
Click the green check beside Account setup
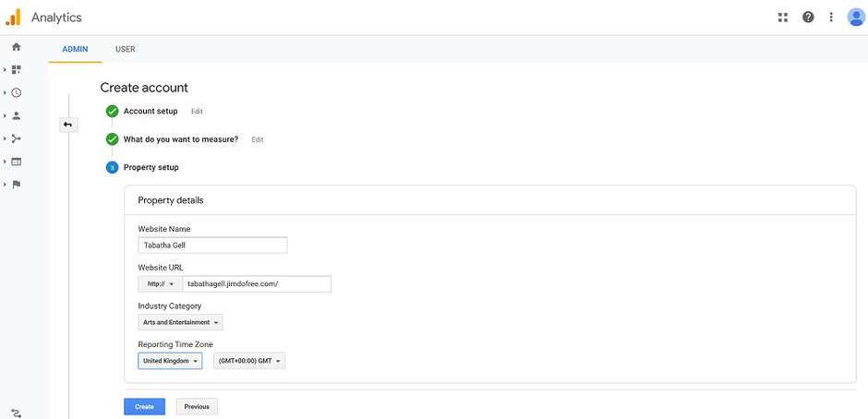(112, 112)
